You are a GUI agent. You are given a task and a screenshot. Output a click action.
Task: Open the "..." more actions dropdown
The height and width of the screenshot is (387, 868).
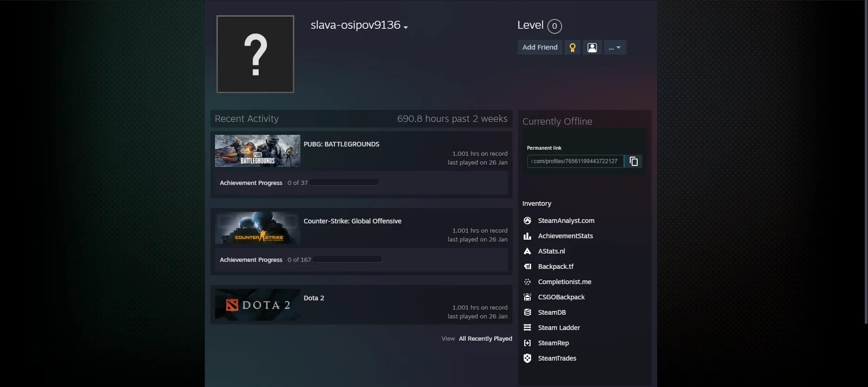[x=615, y=47]
